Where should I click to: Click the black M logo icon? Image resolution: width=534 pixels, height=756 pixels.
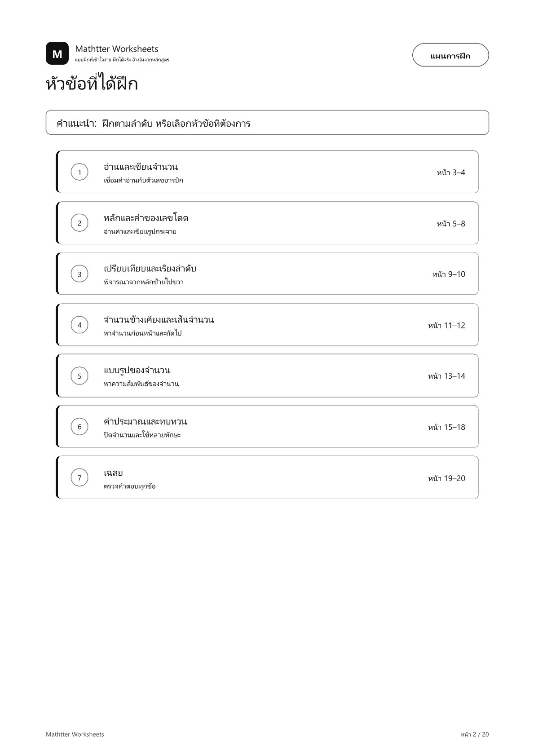point(57,53)
